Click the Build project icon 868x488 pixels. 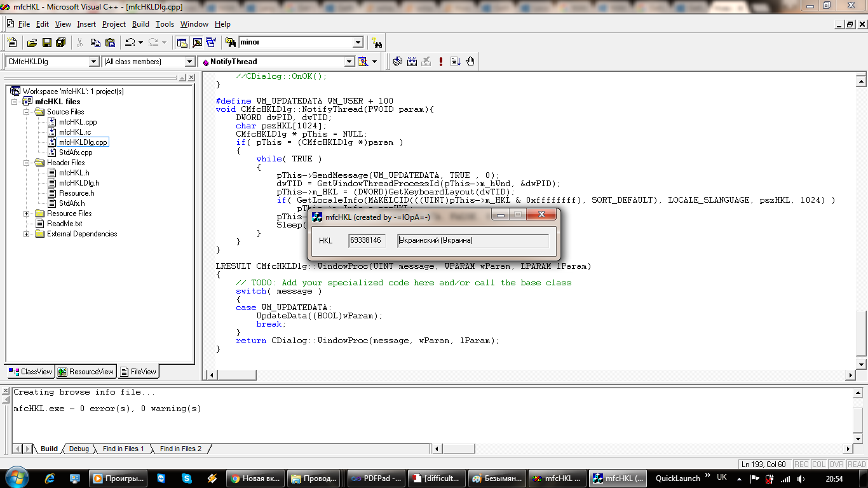412,62
